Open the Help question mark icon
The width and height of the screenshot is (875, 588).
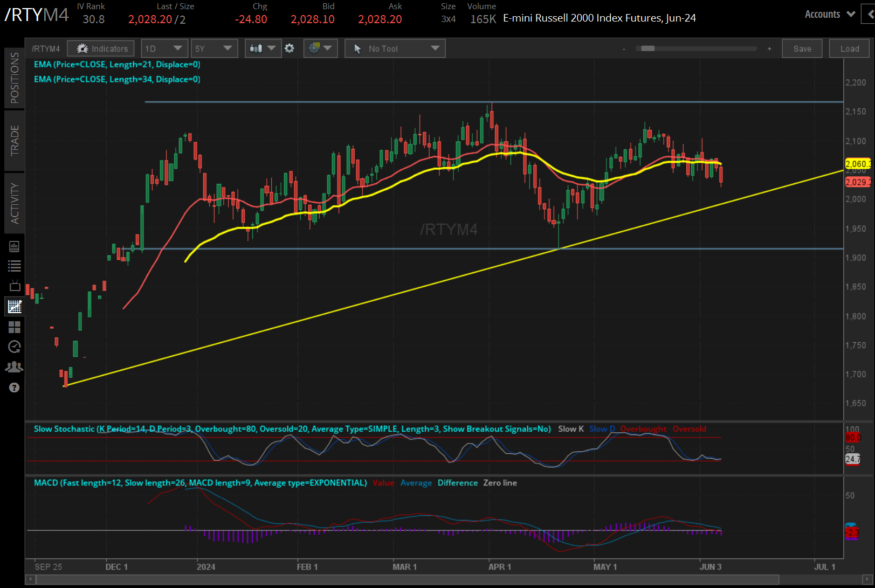pos(15,387)
